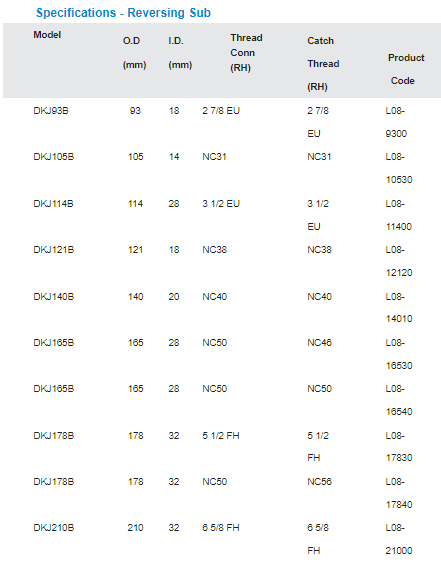
Task: Click model DKJ114B cell
Action: tap(53, 204)
